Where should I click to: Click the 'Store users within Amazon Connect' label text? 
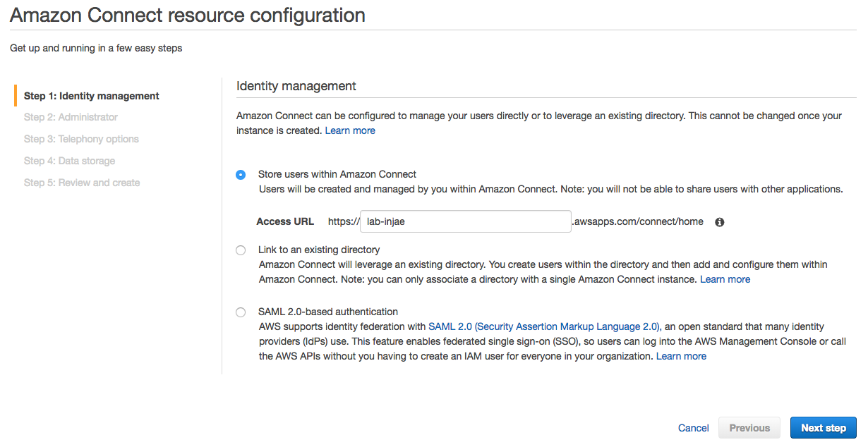[x=337, y=174]
